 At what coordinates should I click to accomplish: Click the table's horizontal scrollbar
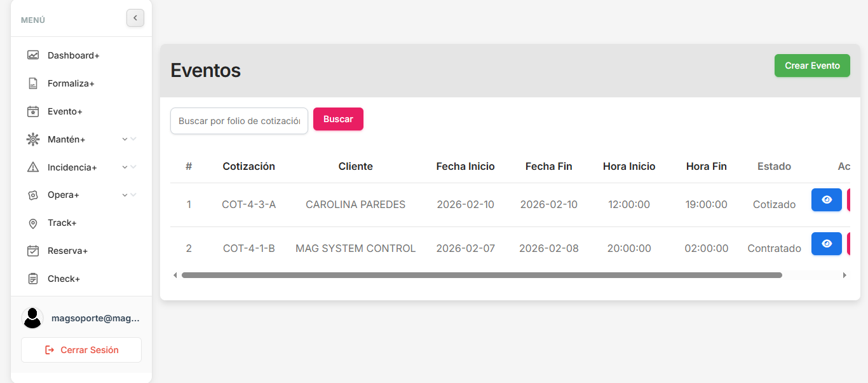(481, 275)
